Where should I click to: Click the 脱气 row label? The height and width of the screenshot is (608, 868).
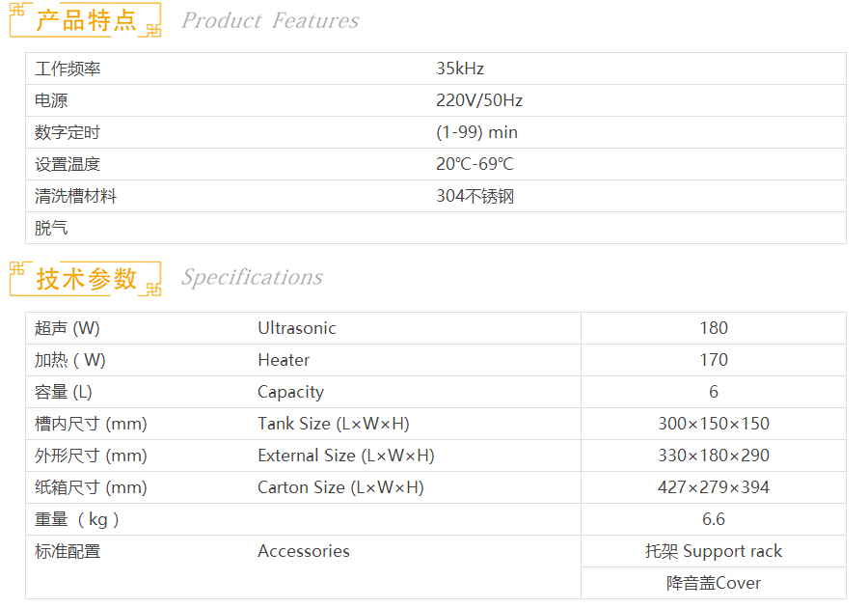pos(51,228)
